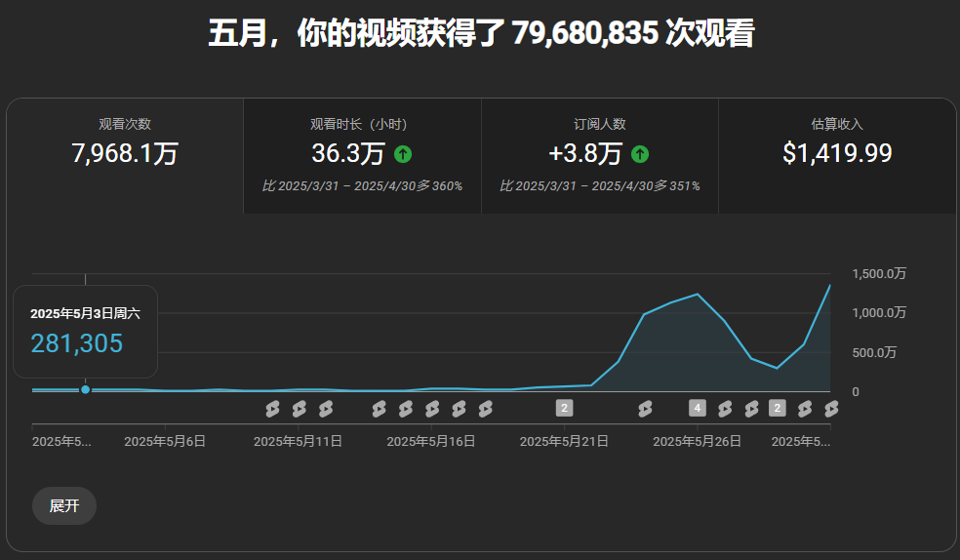This screenshot has width=960, height=560.
Task: Open the Shorts video marker for May 18
Action: coord(486,408)
